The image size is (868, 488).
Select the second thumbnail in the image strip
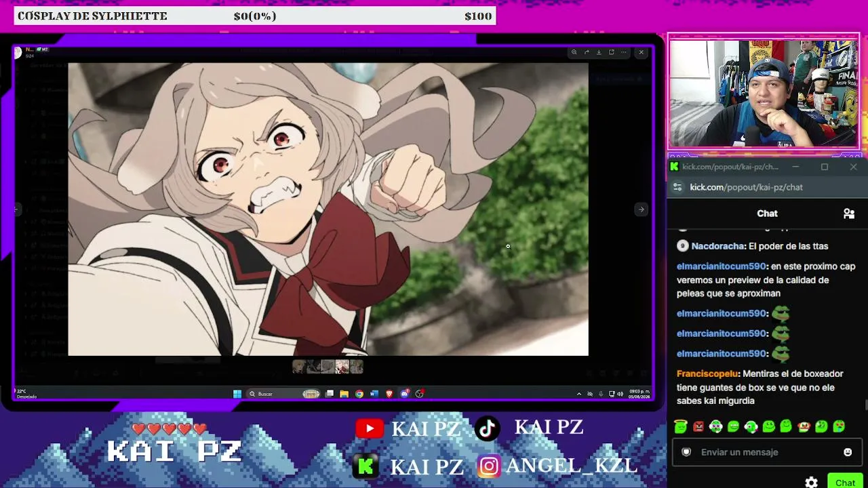pos(313,367)
